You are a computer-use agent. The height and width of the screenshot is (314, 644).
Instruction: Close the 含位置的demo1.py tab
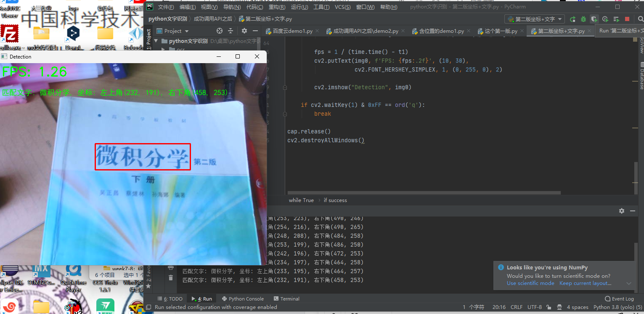pyautogui.click(x=469, y=31)
